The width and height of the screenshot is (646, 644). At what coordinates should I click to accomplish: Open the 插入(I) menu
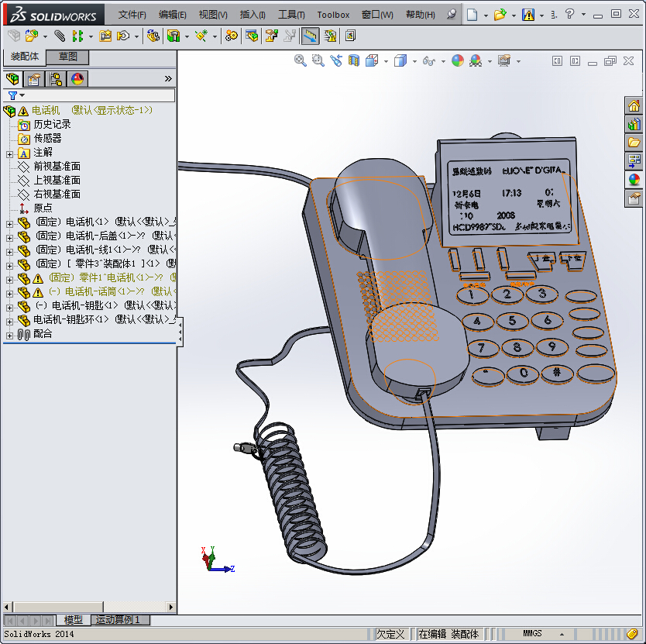click(x=253, y=15)
